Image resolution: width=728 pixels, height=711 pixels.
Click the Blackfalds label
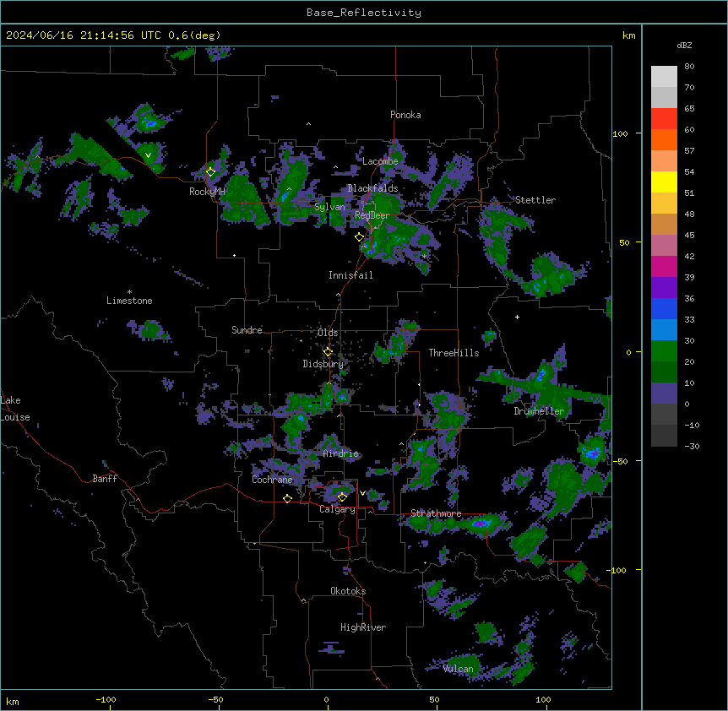372,188
